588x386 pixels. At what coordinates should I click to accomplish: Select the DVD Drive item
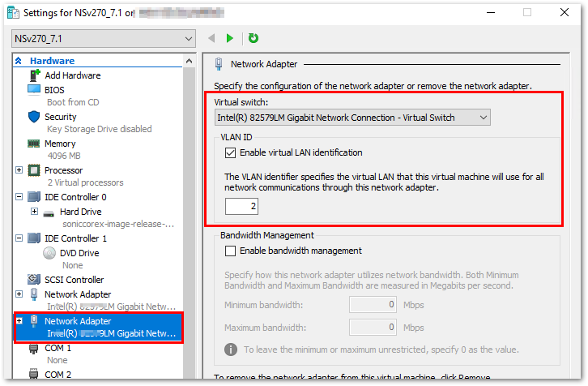coord(81,253)
